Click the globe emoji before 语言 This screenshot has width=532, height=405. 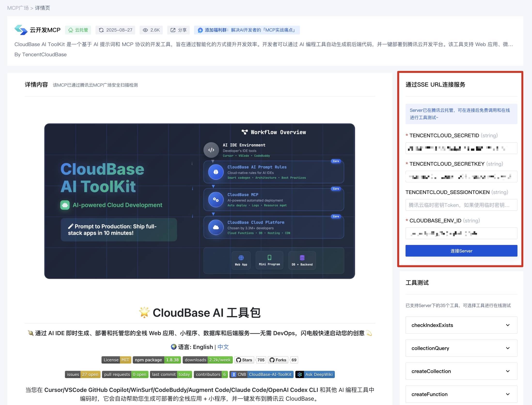click(173, 347)
